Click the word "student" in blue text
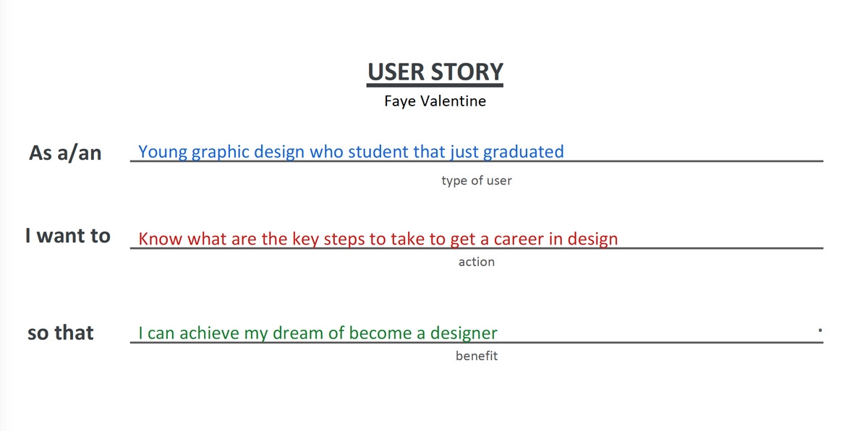The image size is (868, 431). click(x=380, y=152)
